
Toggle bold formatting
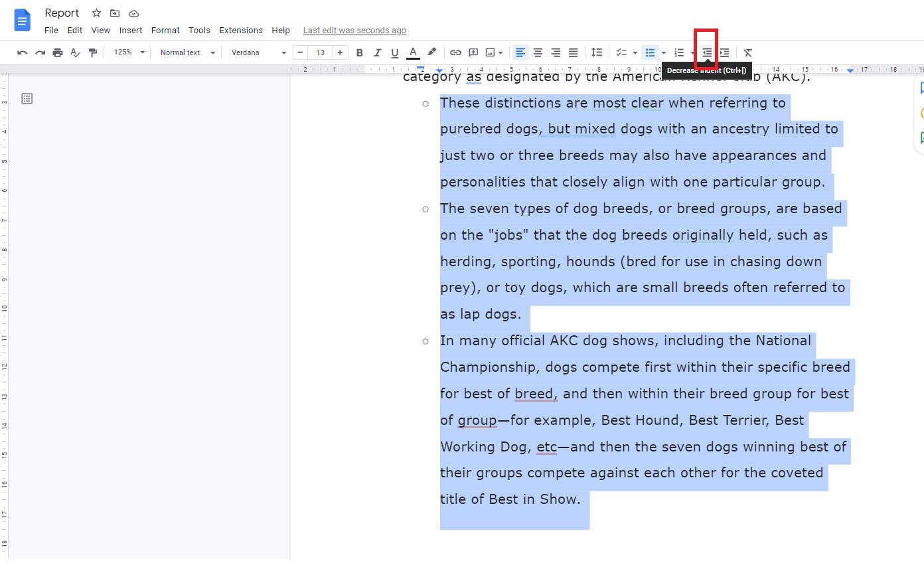pos(360,52)
